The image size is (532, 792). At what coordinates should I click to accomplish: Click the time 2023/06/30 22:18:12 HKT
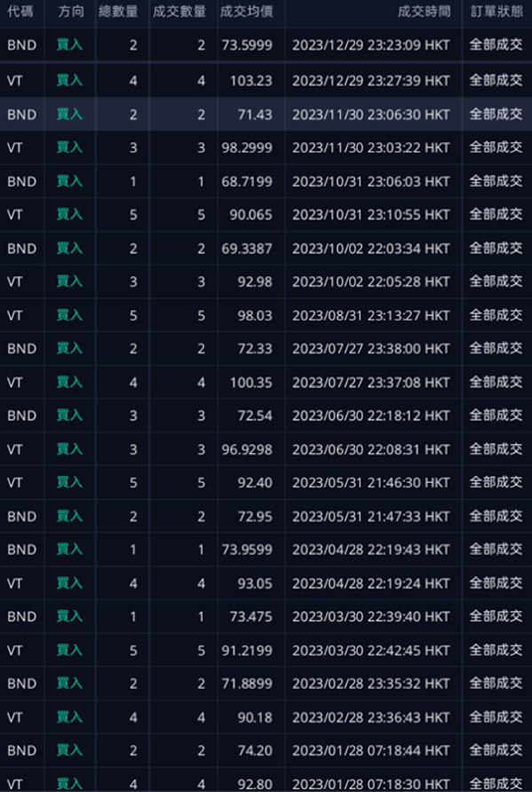371,416
